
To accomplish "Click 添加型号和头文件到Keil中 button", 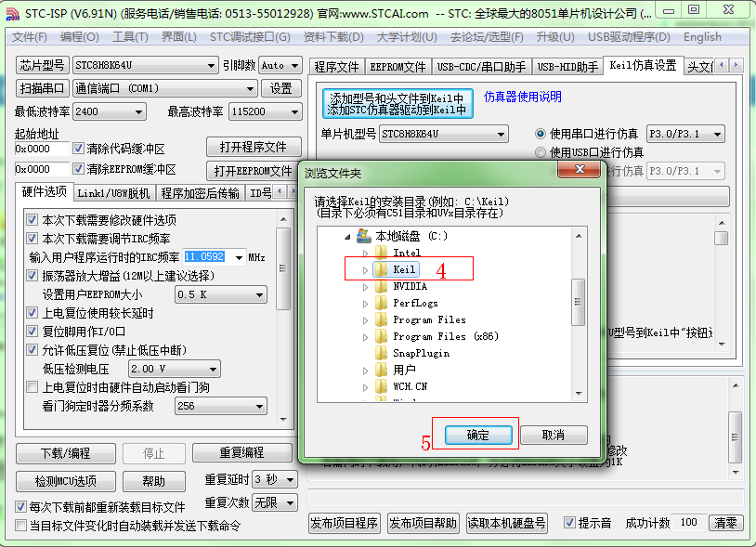I will 398,104.
